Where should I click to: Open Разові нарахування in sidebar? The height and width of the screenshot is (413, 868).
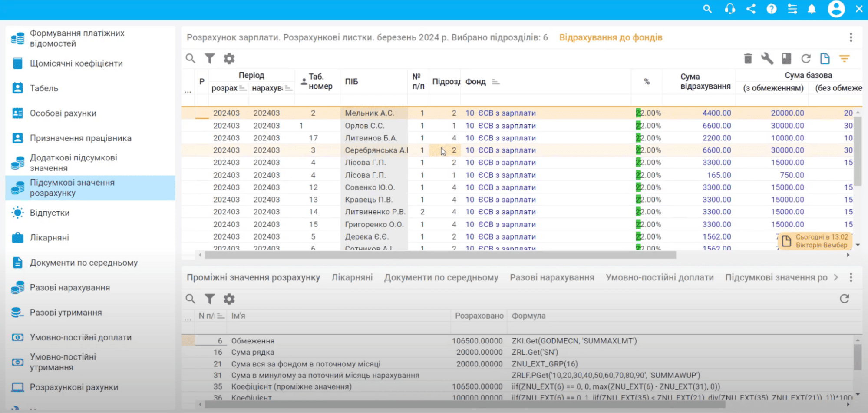90,287
